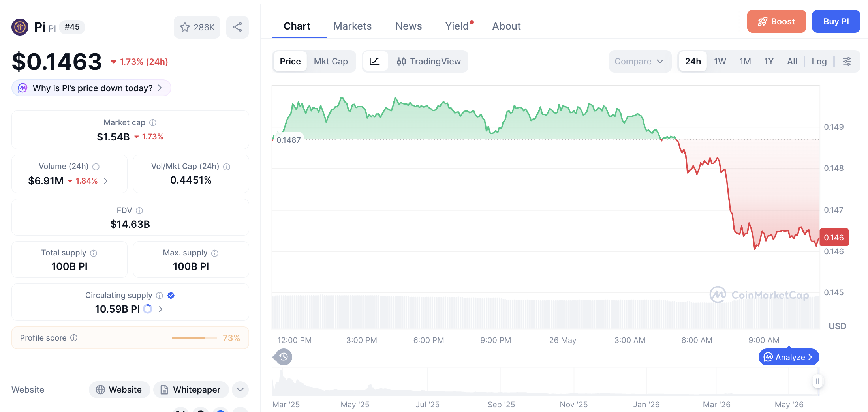Click info icon next to Circulating supply
The image size is (868, 412).
(160, 296)
